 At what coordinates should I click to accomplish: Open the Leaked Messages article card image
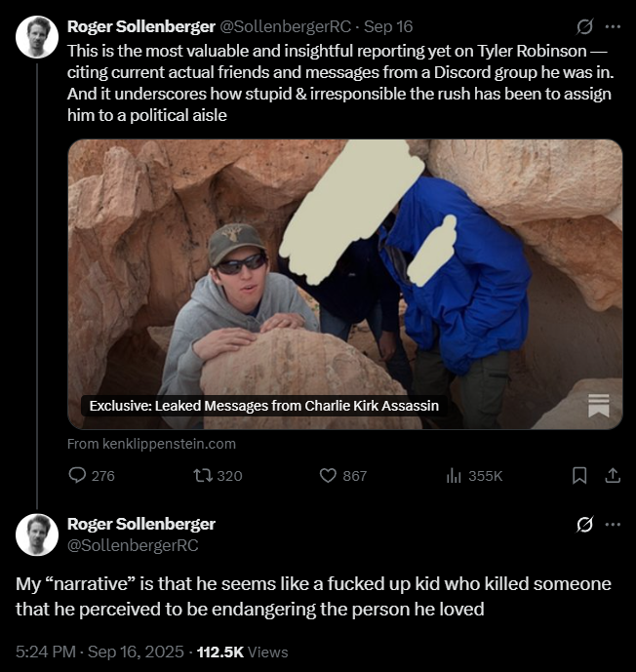345,284
